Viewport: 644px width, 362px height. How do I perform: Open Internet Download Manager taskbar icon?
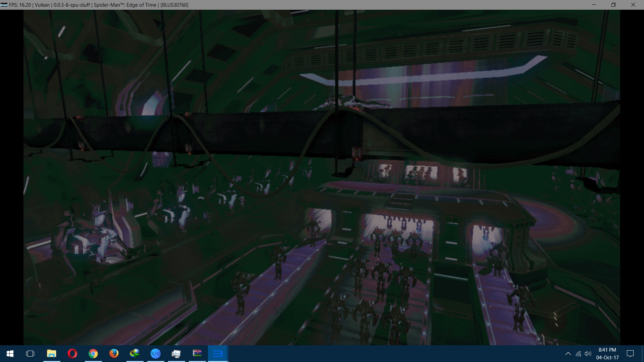pos(135,354)
